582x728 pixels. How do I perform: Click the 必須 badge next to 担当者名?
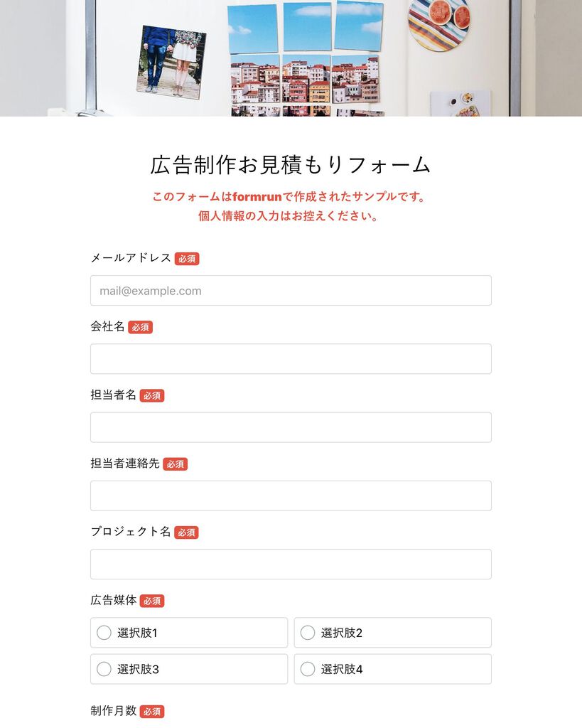[152, 395]
